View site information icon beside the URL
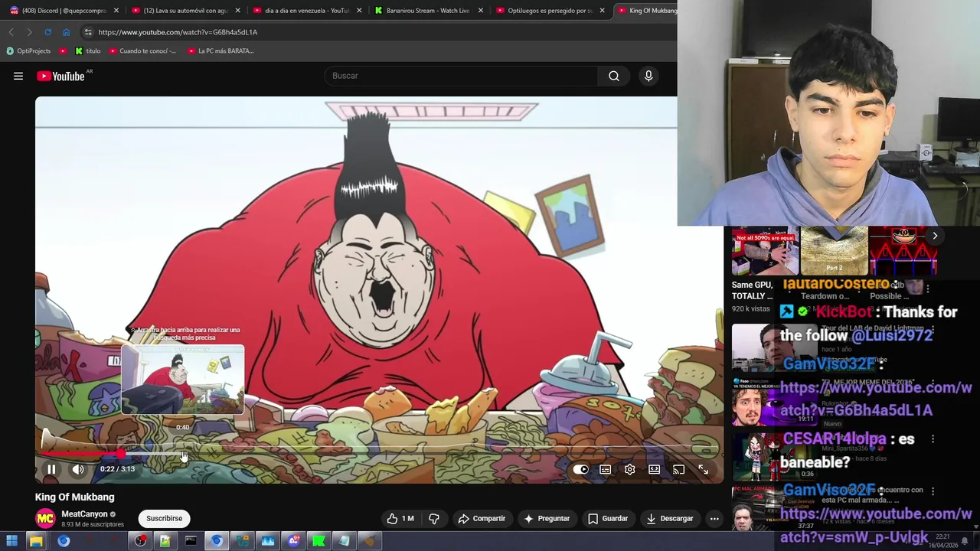This screenshot has width=980, height=551. tap(88, 32)
